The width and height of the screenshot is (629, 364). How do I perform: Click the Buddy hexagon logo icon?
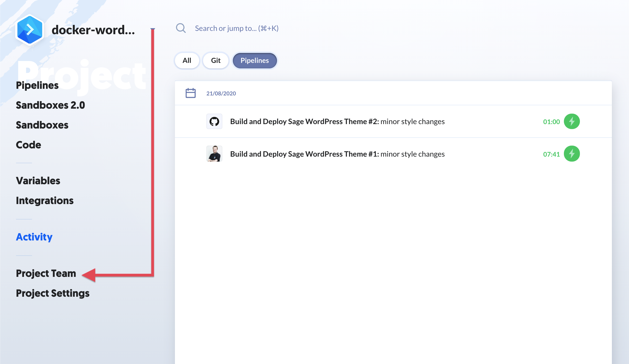tap(30, 30)
